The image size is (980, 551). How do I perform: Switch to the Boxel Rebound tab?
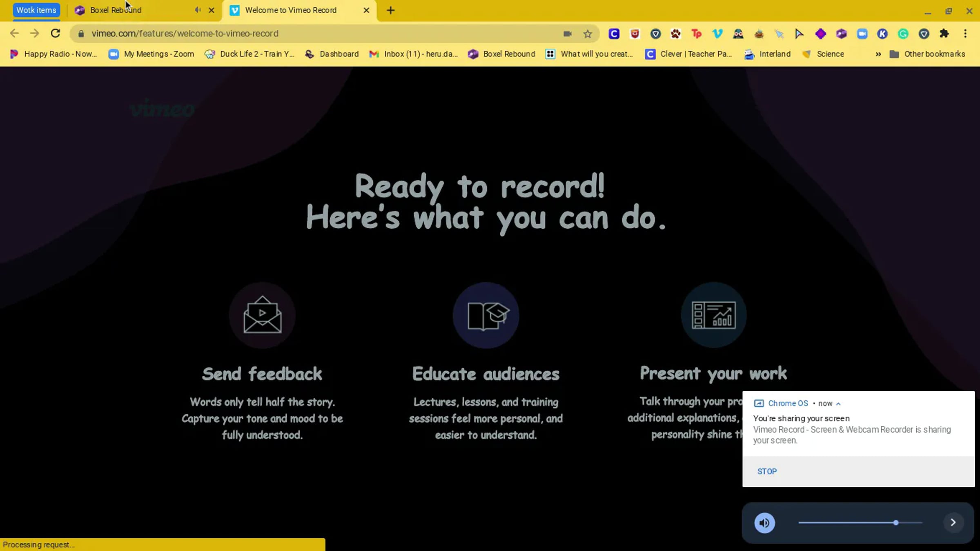tap(116, 10)
